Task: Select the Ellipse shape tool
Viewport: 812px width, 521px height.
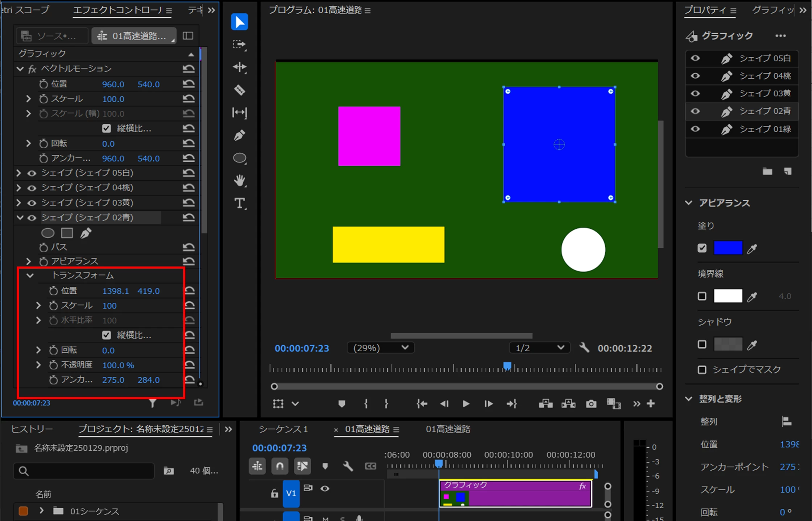Action: coord(239,158)
